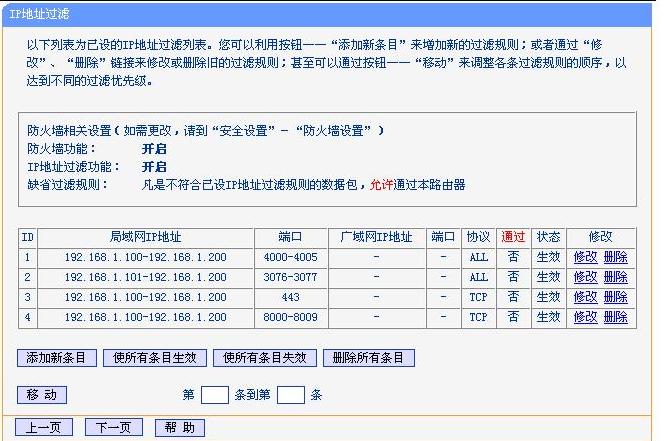Viewport: 667px width, 441px height.
Task: Click the IP地址过滤 title bar text
Action: point(39,14)
